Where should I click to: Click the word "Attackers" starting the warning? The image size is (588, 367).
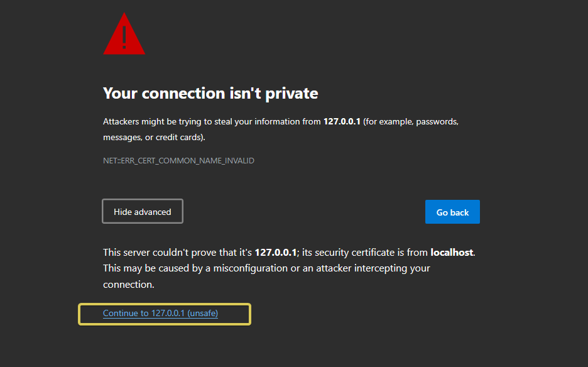click(x=122, y=121)
